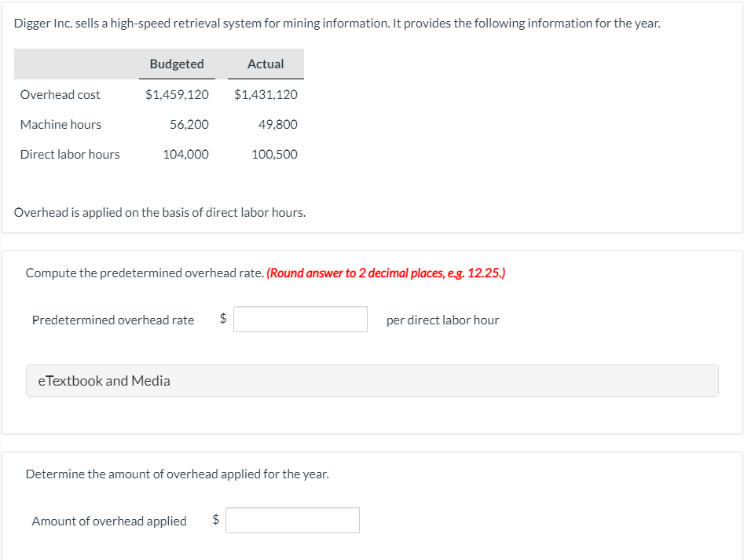
Task: Click the 'per direct labor hour' label
Action: 442,320
